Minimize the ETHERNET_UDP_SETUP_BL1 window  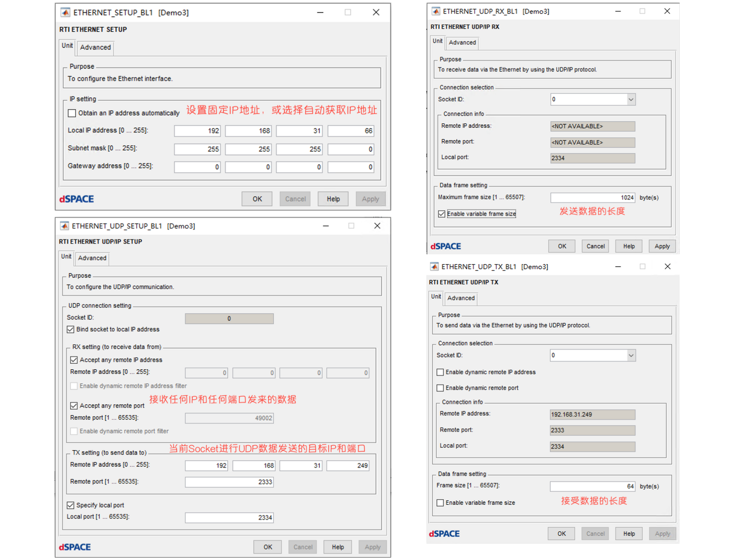[x=326, y=226]
